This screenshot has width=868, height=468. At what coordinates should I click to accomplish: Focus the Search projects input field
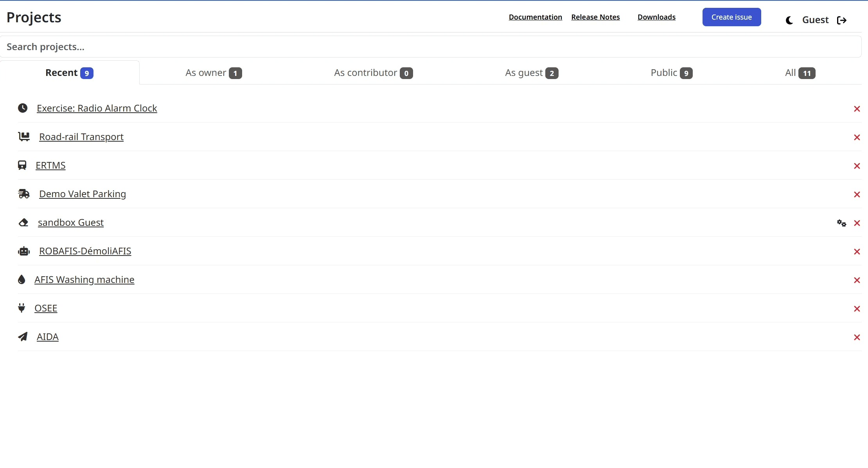[x=430, y=47]
